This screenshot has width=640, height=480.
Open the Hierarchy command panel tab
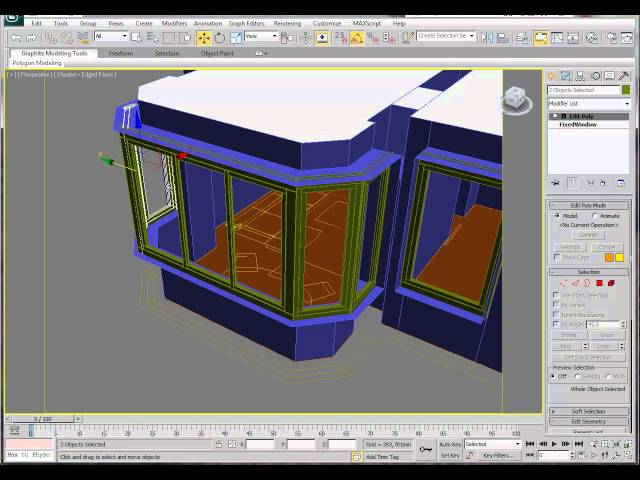580,76
